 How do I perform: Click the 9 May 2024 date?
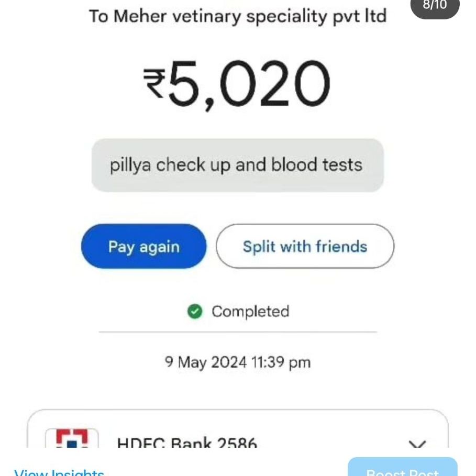206,362
